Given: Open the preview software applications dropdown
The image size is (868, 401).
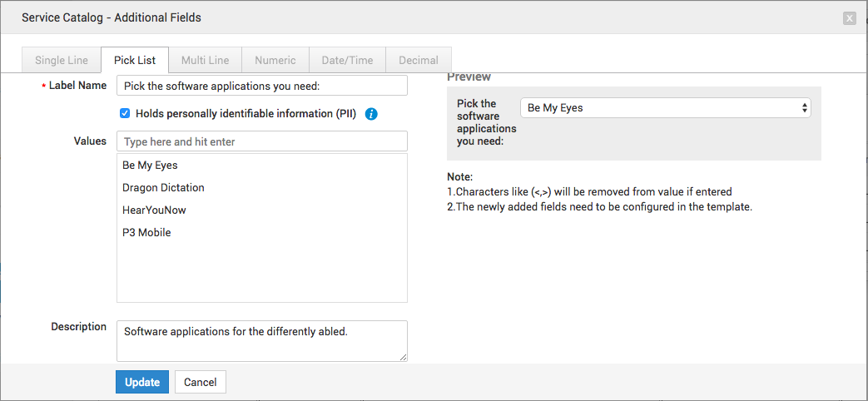Looking at the screenshot, I should (665, 108).
